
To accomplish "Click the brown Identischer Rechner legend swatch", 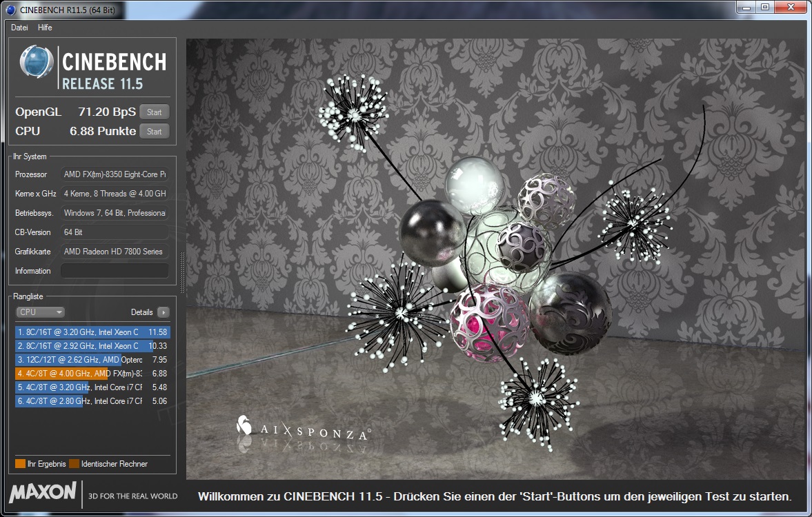I will [x=74, y=464].
